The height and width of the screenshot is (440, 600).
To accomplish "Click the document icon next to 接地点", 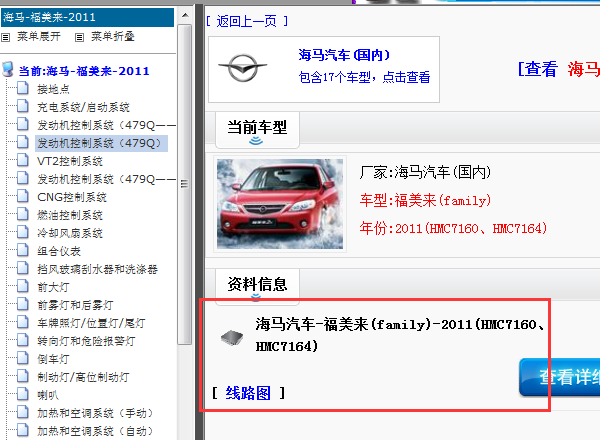I will pyautogui.click(x=23, y=88).
